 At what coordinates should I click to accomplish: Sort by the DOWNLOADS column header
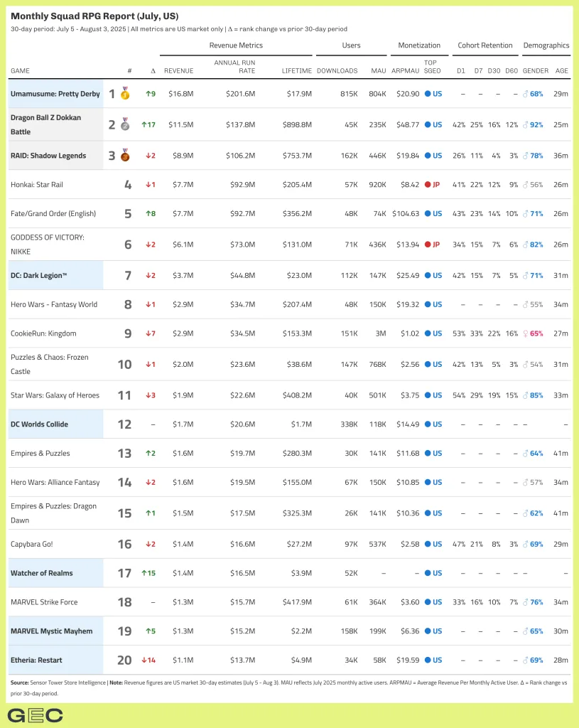tap(337, 71)
